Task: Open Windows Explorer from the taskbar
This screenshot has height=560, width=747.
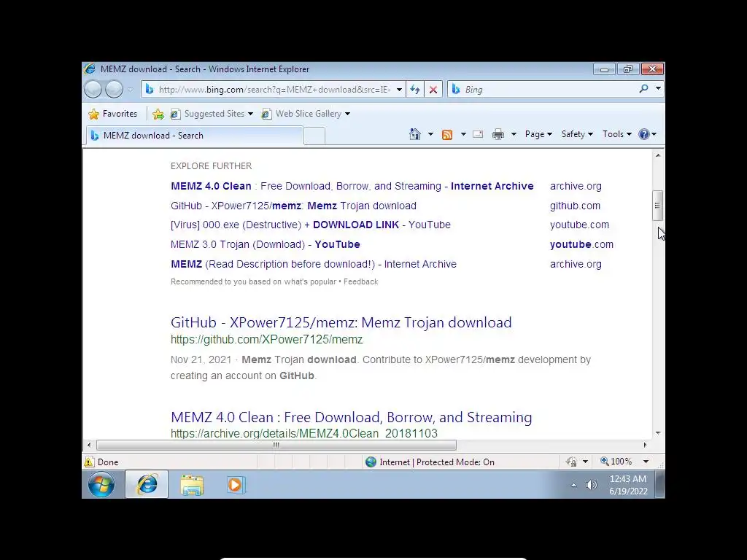Action: [192, 485]
